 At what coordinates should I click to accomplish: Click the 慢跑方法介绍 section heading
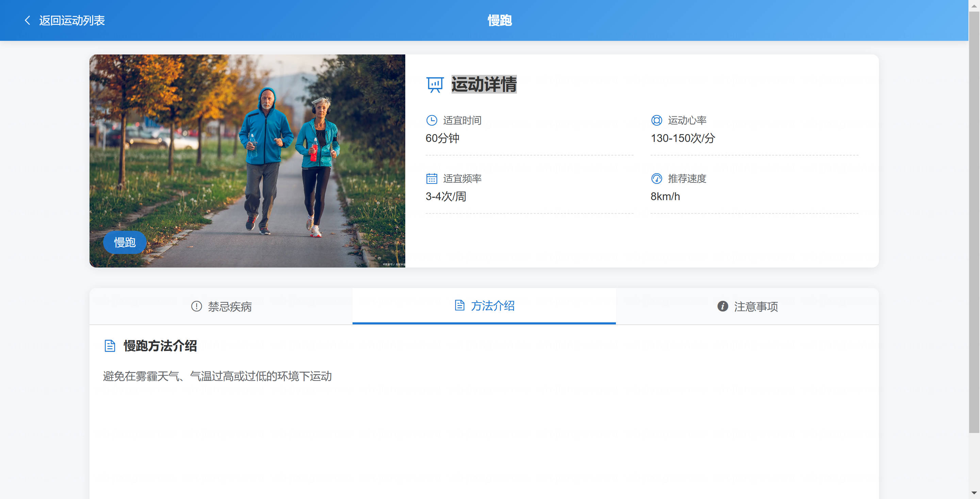tap(160, 346)
